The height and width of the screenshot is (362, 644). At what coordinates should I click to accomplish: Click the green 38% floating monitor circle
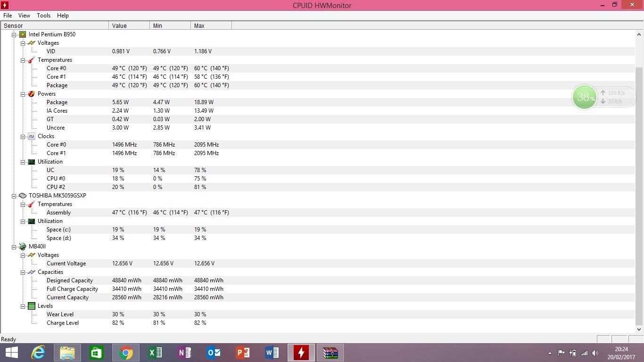pos(584,97)
